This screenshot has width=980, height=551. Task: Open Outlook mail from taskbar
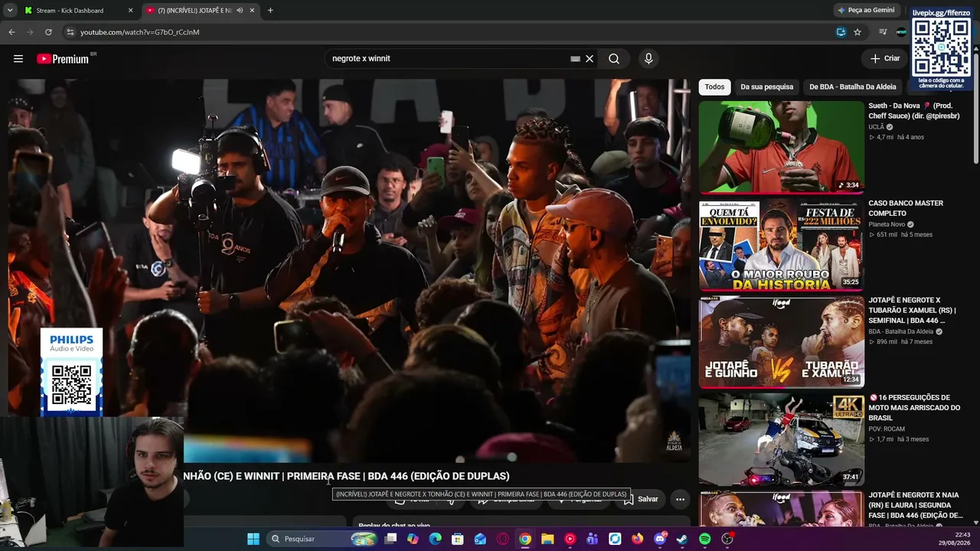(x=480, y=539)
